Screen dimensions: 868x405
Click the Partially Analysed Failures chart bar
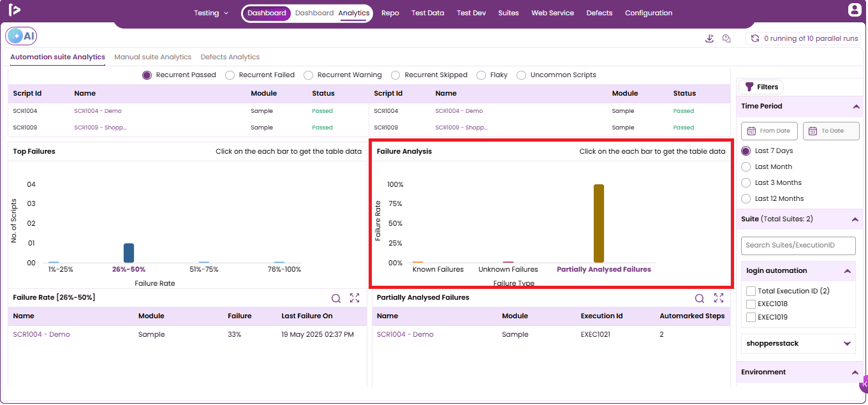coord(599,224)
